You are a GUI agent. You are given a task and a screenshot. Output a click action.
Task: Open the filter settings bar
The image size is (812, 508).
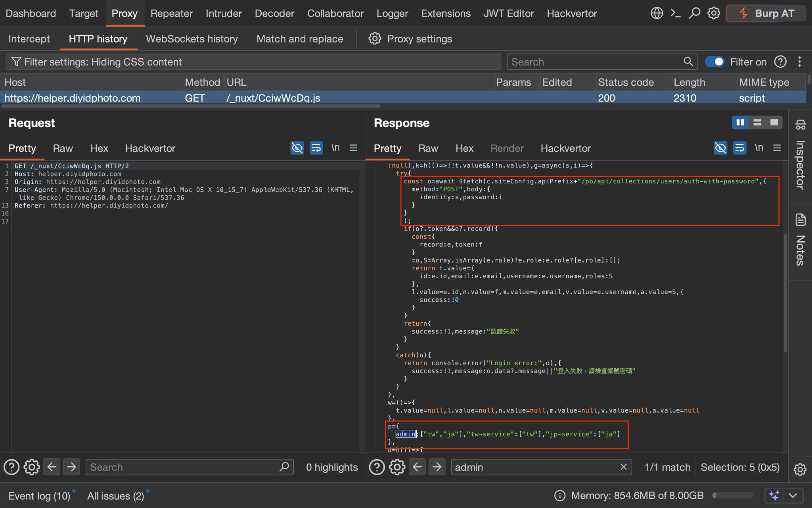click(253, 62)
